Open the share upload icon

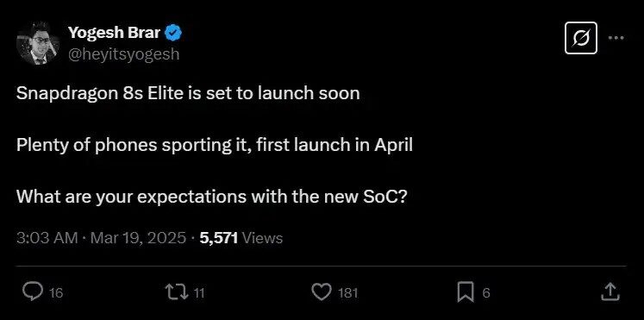[x=610, y=292]
